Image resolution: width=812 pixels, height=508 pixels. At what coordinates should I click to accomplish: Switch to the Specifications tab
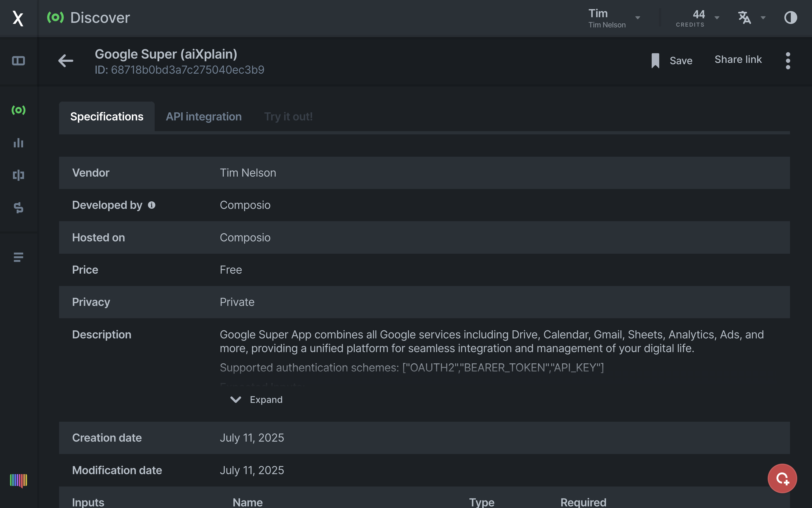click(107, 117)
